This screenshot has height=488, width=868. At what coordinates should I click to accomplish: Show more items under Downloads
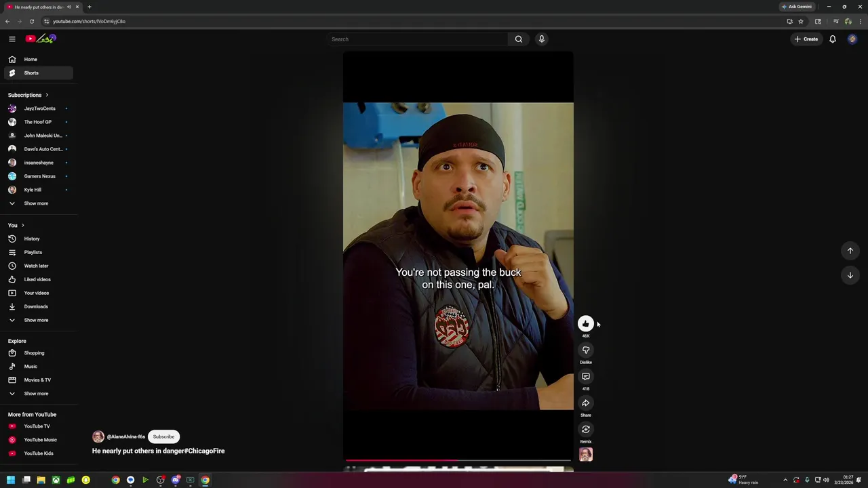38,320
